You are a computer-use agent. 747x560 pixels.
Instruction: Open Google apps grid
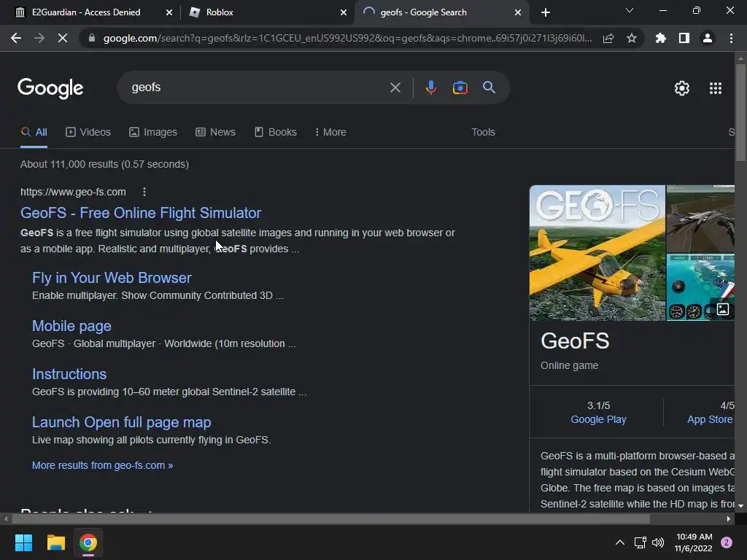coord(716,88)
